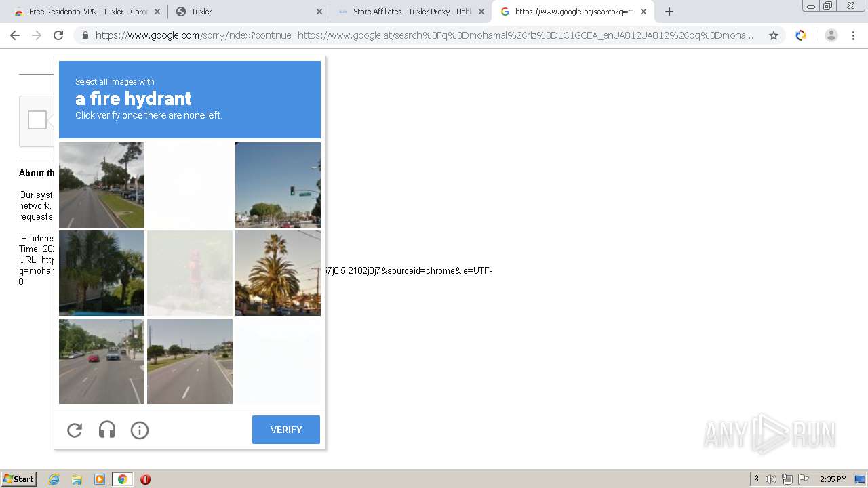Open the red Opera taskbar icon
The image size is (868, 488).
(145, 479)
